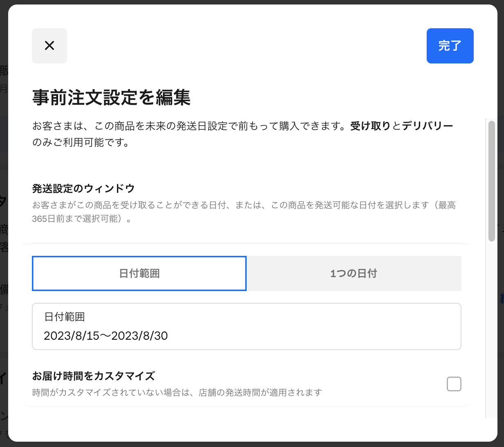Click the 2023/8/15〜2023/8/30 date value

(106, 336)
